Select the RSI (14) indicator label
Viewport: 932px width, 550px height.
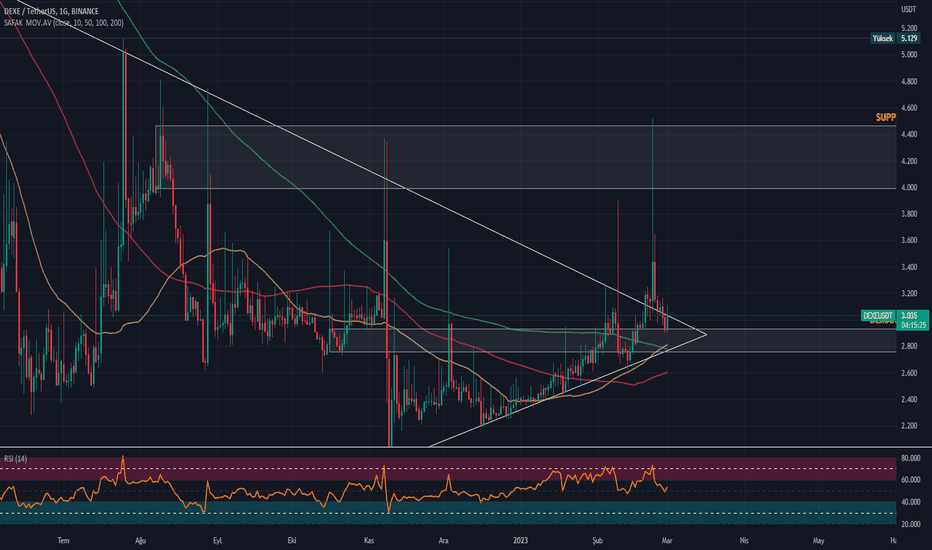pos(15,459)
